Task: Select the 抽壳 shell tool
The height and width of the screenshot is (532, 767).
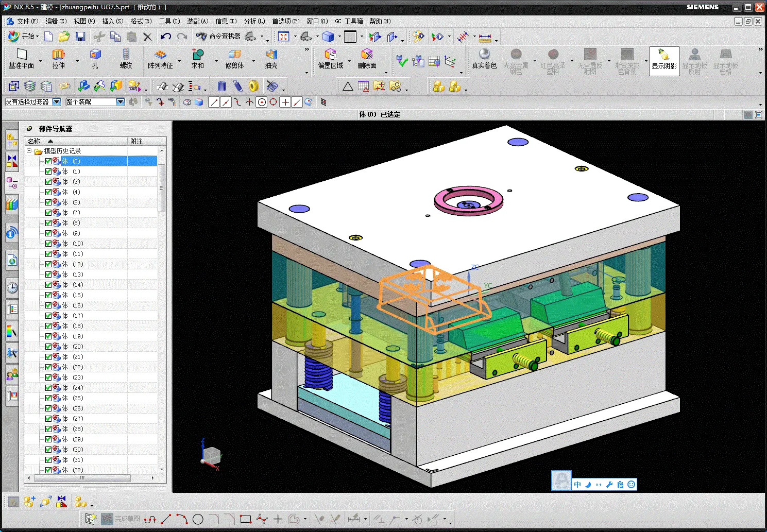Action: pos(271,59)
